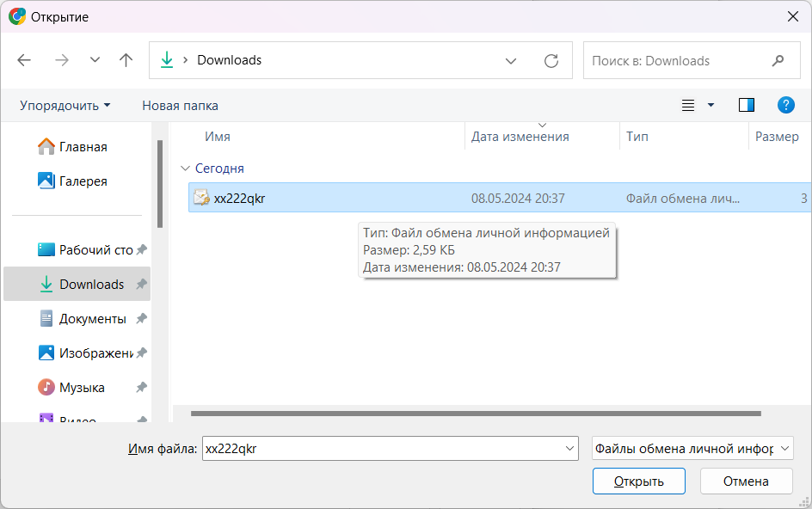Image resolution: width=812 pixels, height=509 pixels.
Task: Sort by Дата изменения column
Action: [x=520, y=137]
